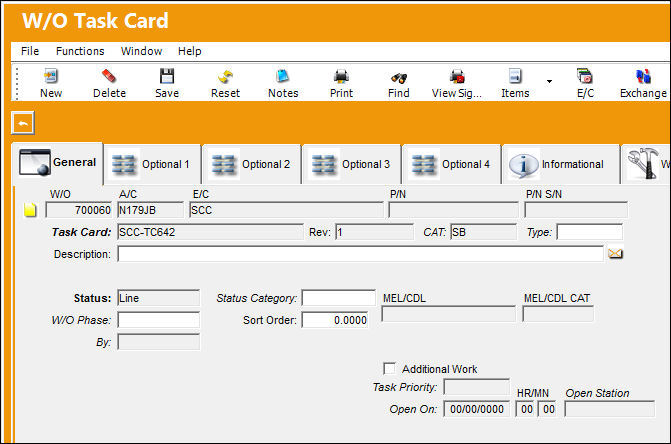
Task: Click the W/O Phase input field
Action: [158, 320]
